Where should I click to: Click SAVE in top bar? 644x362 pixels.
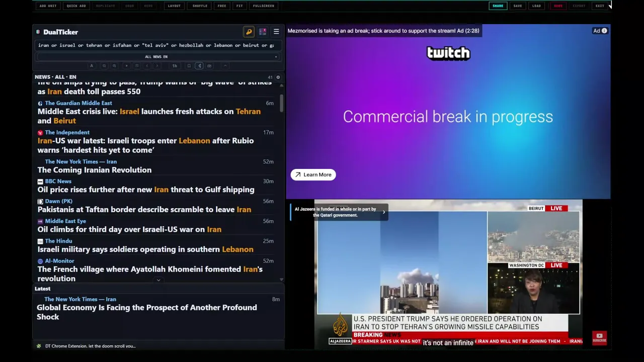coord(518,6)
